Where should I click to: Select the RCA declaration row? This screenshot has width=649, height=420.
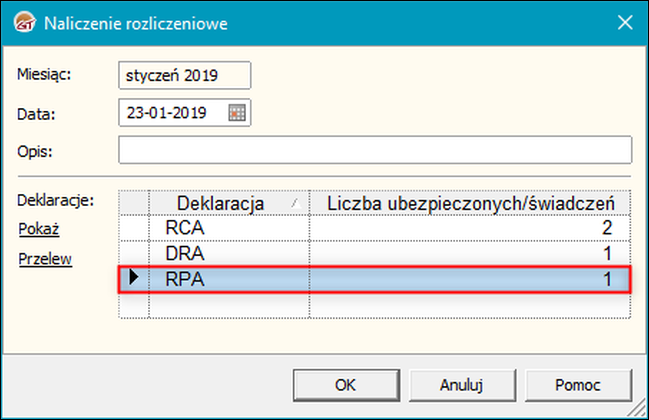tap(375, 228)
